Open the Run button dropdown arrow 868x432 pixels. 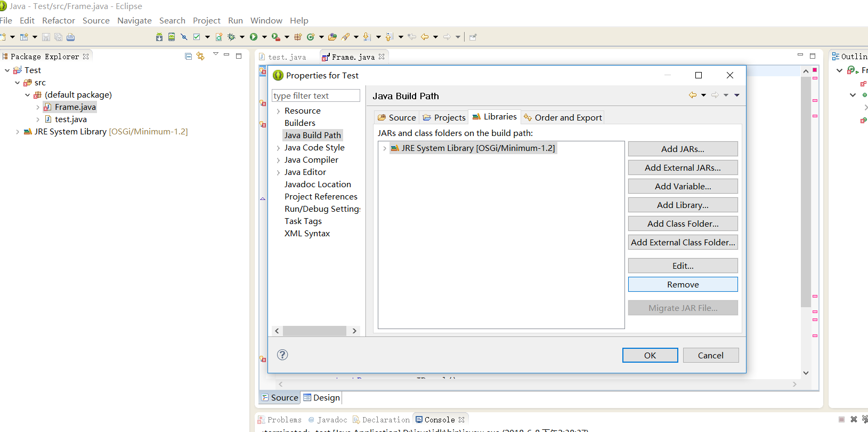(264, 37)
